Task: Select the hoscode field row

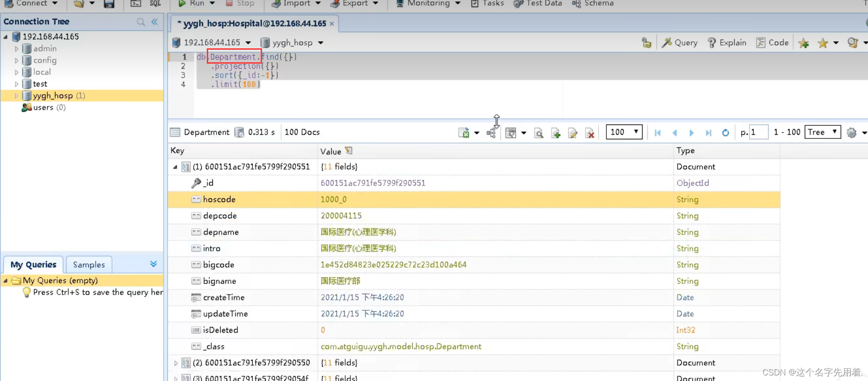Action: point(474,199)
